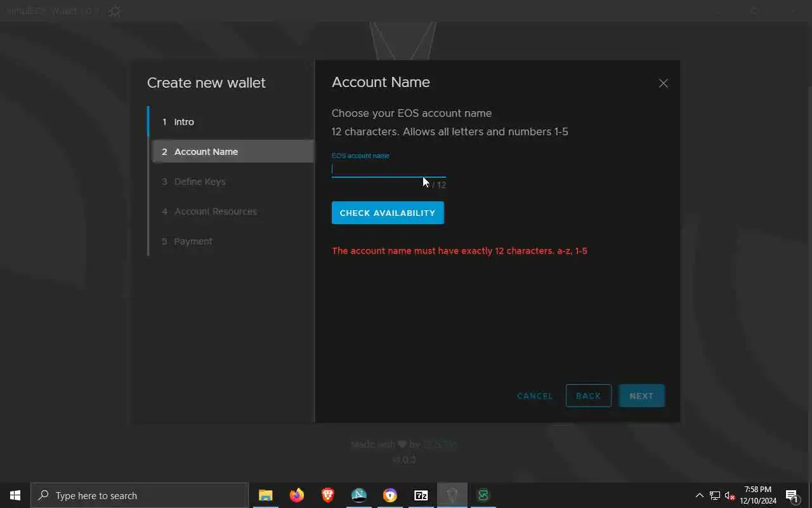Viewport: 812px width, 508px height.
Task: Focus the EOS account name field
Action: [389, 169]
